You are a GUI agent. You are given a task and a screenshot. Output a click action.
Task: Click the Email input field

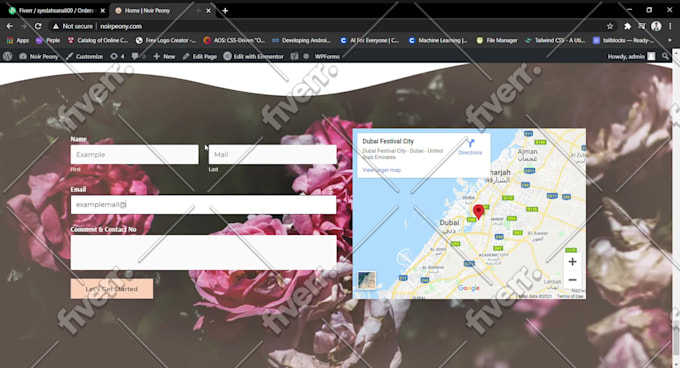click(203, 204)
